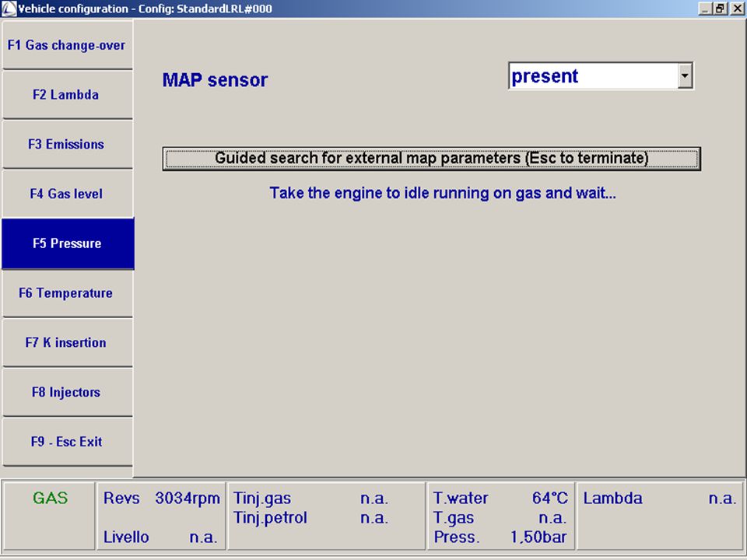Expand the MAP sensor dropdown arrow

[x=685, y=75]
